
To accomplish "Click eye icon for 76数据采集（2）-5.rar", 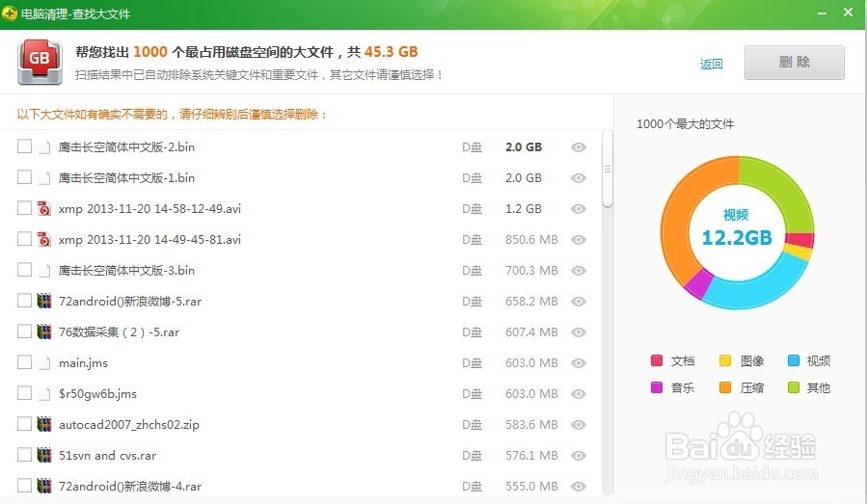I will coord(579,332).
